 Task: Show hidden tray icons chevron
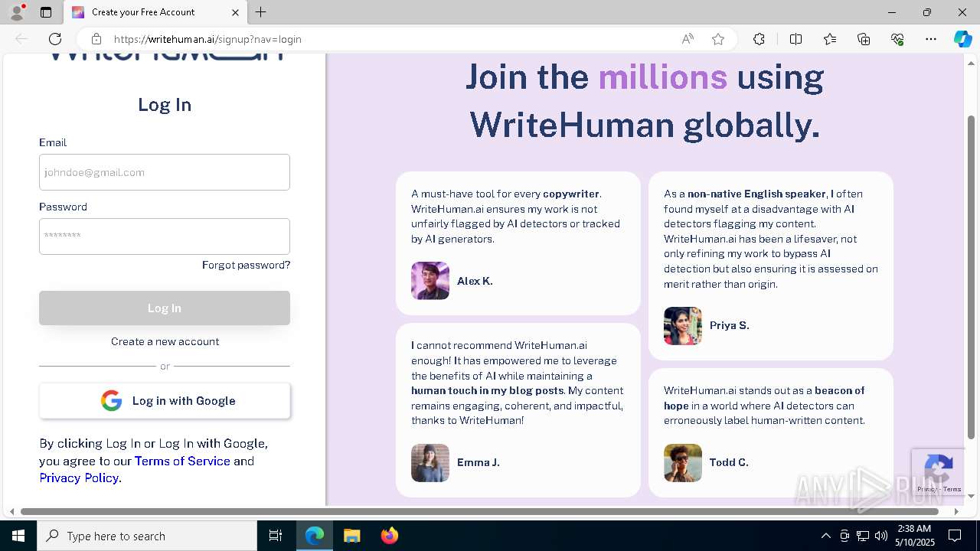click(825, 536)
